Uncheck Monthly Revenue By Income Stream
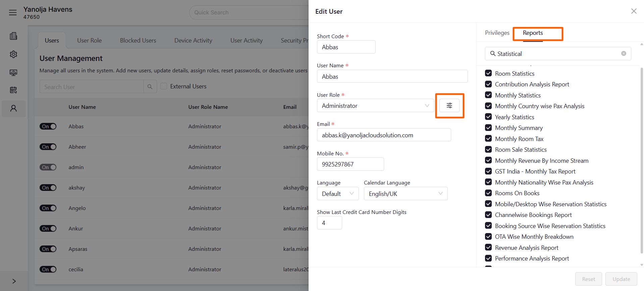644x291 pixels. [x=488, y=160]
